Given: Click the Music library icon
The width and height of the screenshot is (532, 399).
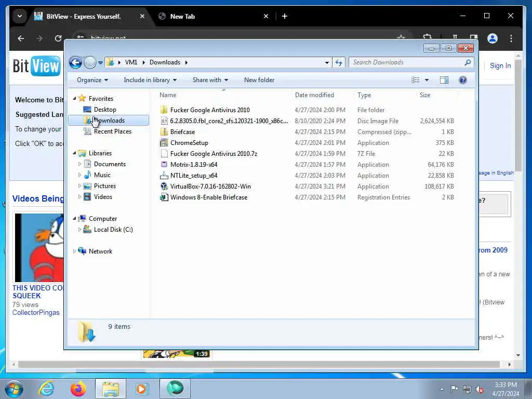Looking at the screenshot, I should click(87, 175).
